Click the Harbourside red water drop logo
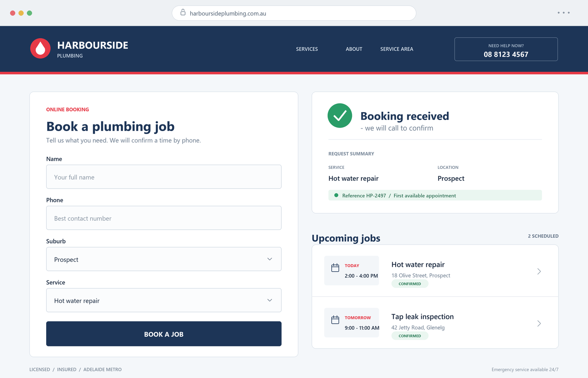The image size is (588, 378). pyautogui.click(x=40, y=49)
